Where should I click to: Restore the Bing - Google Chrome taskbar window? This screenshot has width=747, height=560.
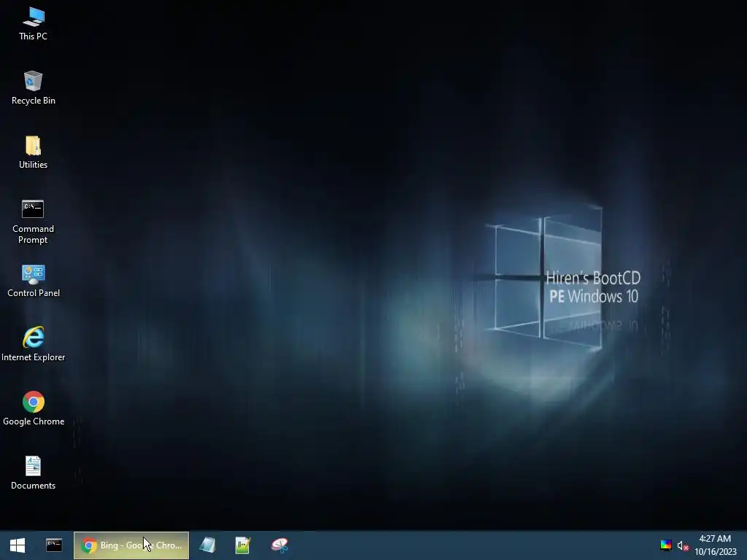click(131, 545)
